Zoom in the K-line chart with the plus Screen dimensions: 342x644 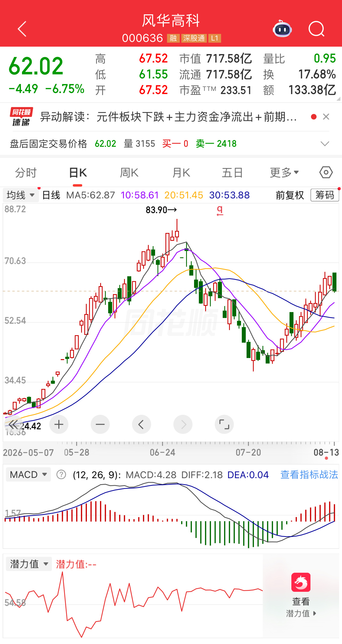[x=59, y=424]
